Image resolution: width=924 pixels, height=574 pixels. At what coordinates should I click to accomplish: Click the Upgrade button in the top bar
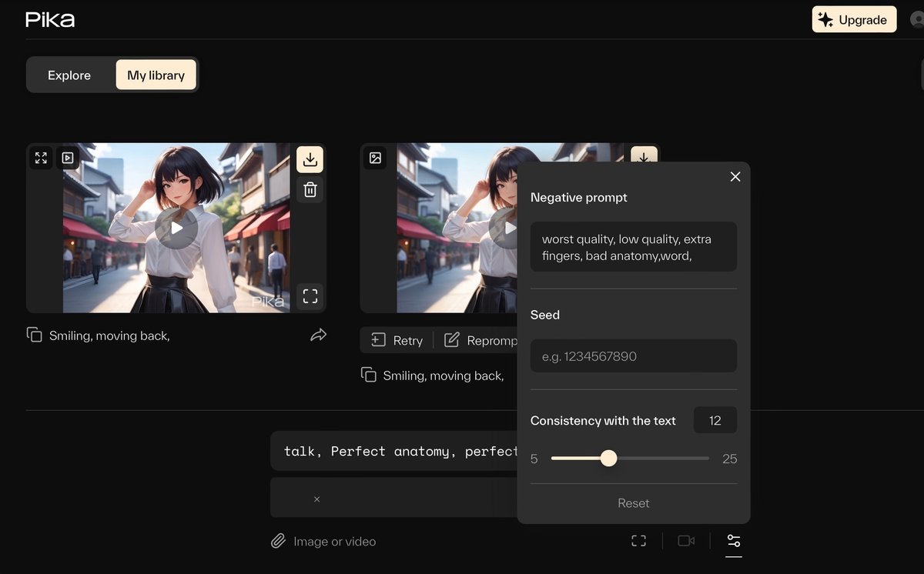[854, 19]
